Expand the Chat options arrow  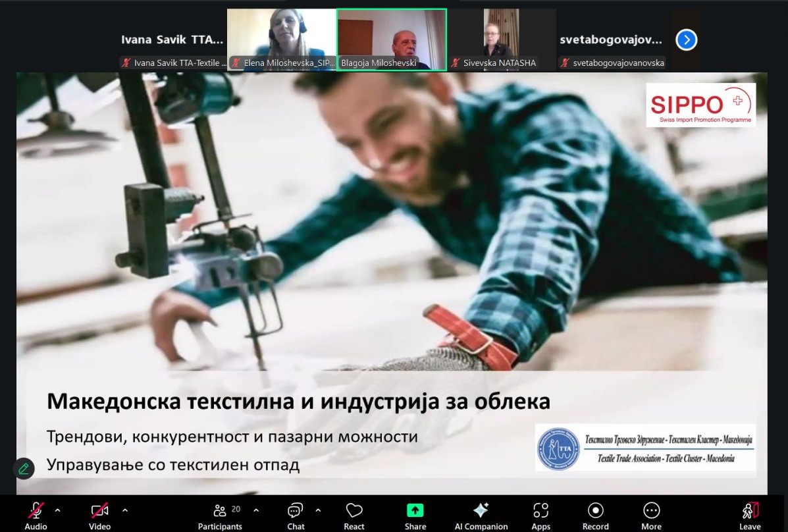[318, 510]
